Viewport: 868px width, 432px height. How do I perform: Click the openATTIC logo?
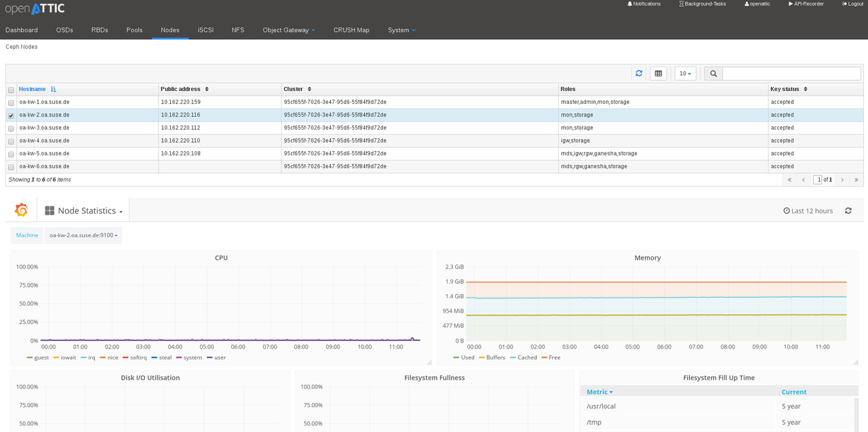click(x=35, y=9)
